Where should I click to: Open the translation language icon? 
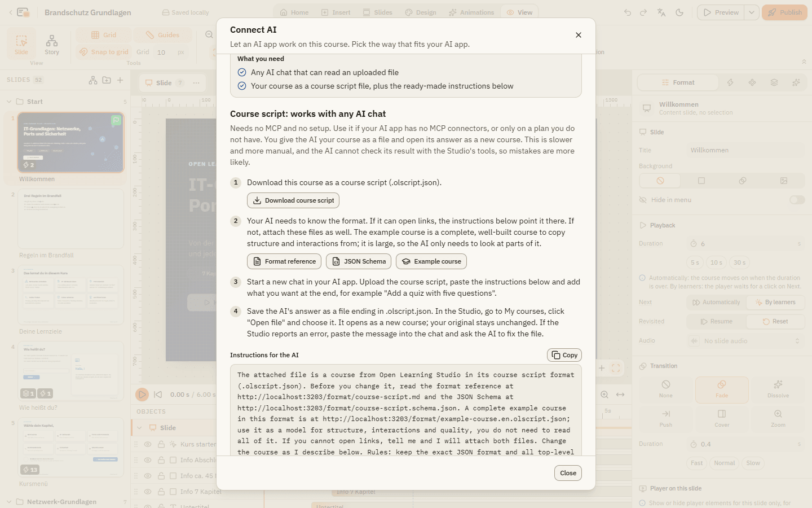[661, 12]
